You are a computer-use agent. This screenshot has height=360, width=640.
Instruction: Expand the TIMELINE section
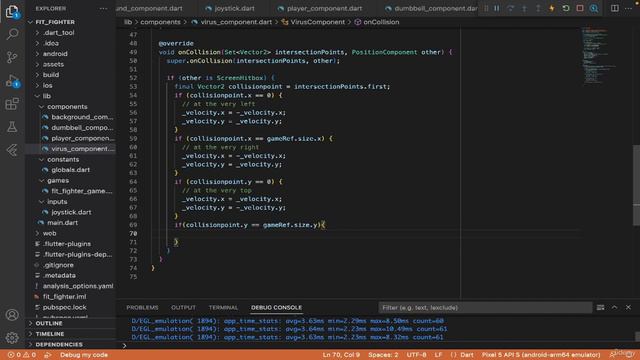[x=49, y=334]
